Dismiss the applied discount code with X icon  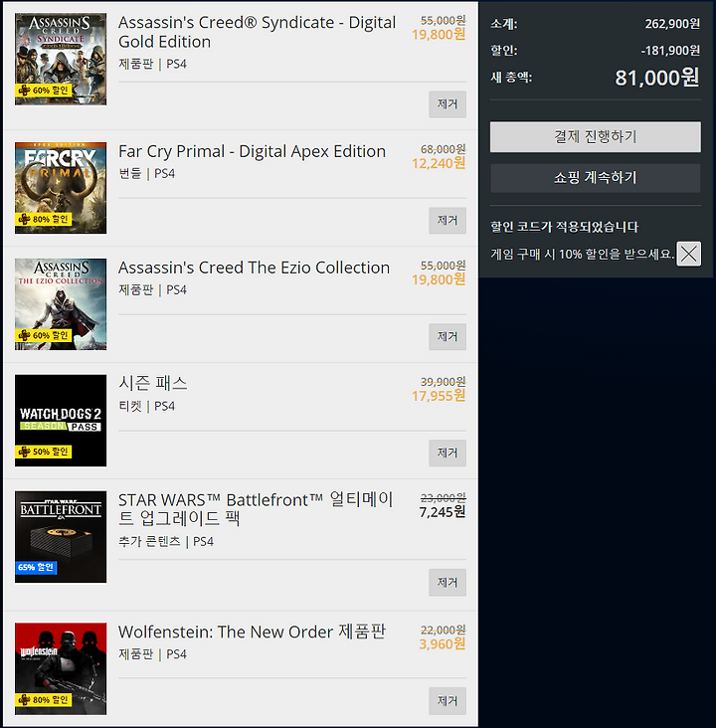click(x=688, y=254)
